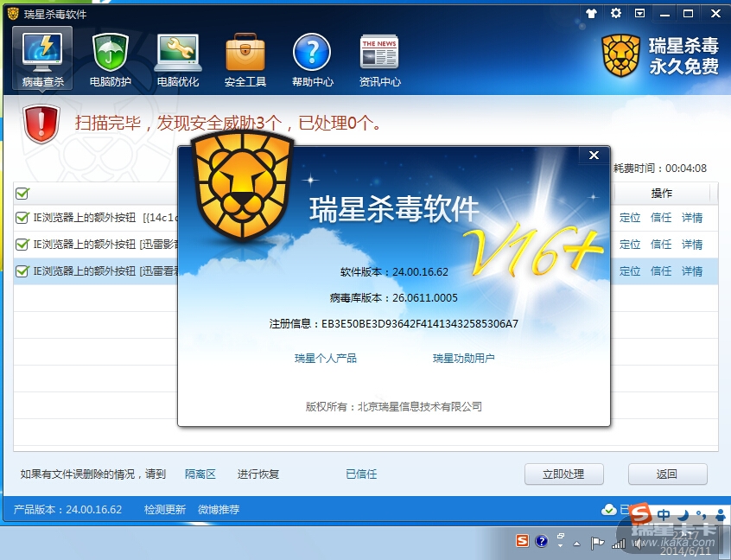The width and height of the screenshot is (731, 560).
Task: Open the network signal tray icon
Action: coord(619,544)
